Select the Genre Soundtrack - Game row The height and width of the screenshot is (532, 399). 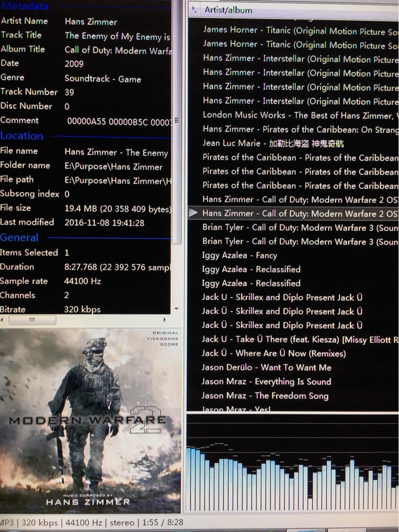click(86, 78)
